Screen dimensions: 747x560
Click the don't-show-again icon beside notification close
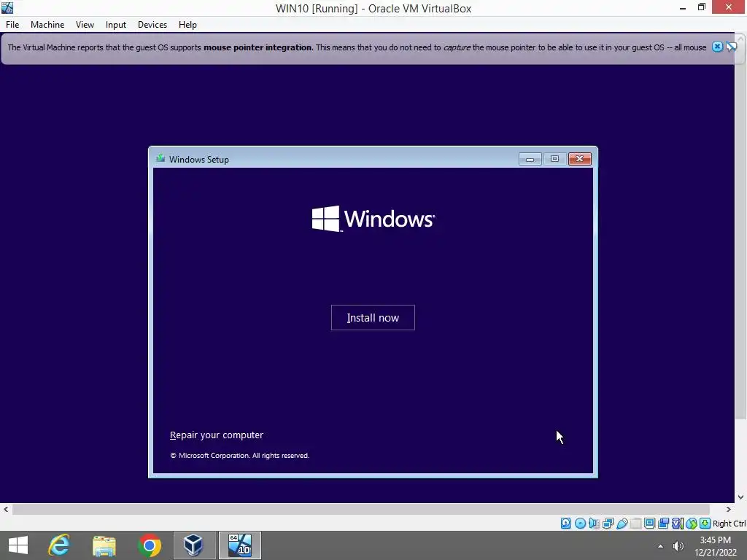pyautogui.click(x=731, y=47)
